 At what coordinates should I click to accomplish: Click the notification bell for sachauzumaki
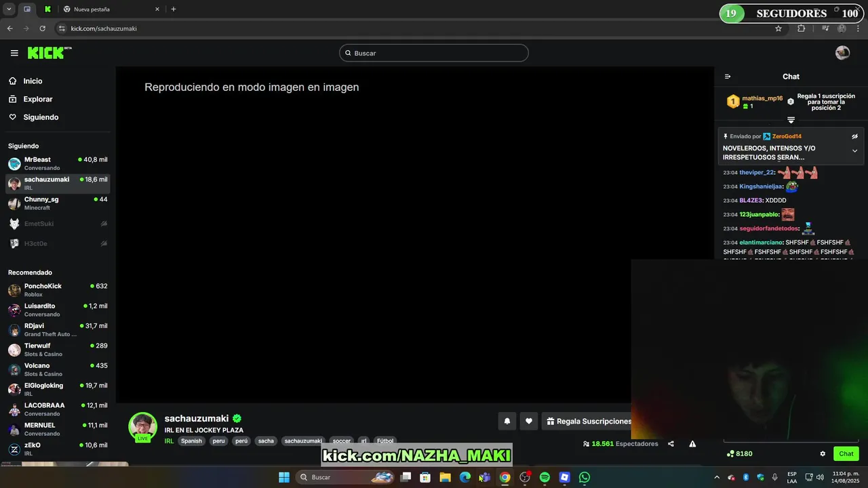click(507, 421)
